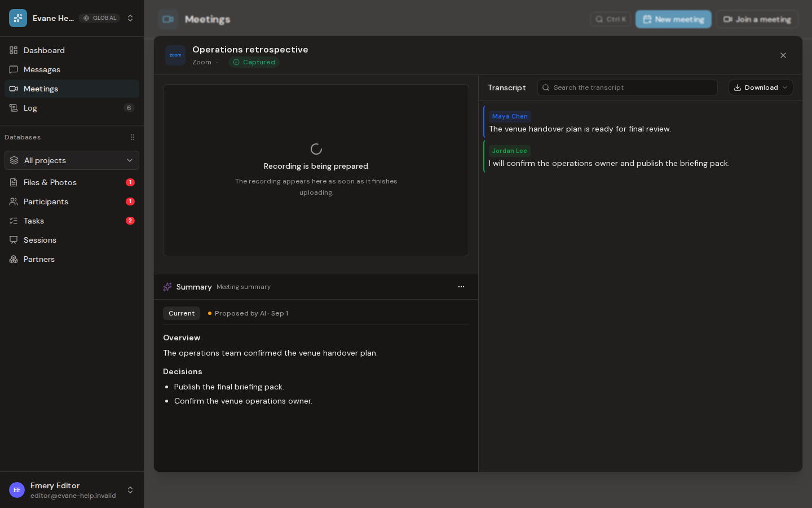Click the Zoom platform logo icon

click(x=175, y=55)
